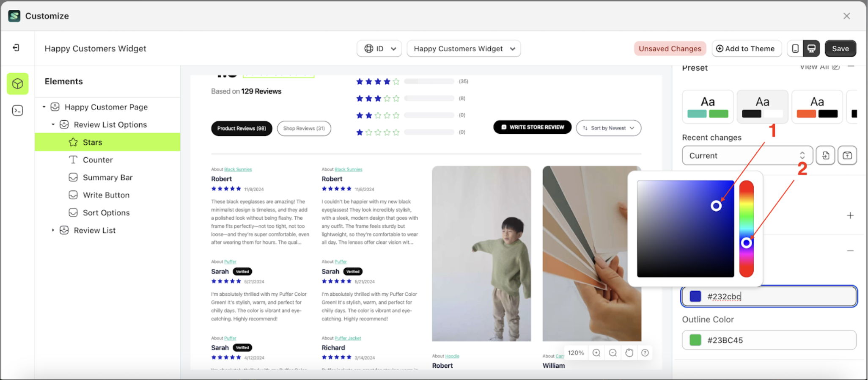
Task: Switch to mobile preview icon
Action: 795,49
